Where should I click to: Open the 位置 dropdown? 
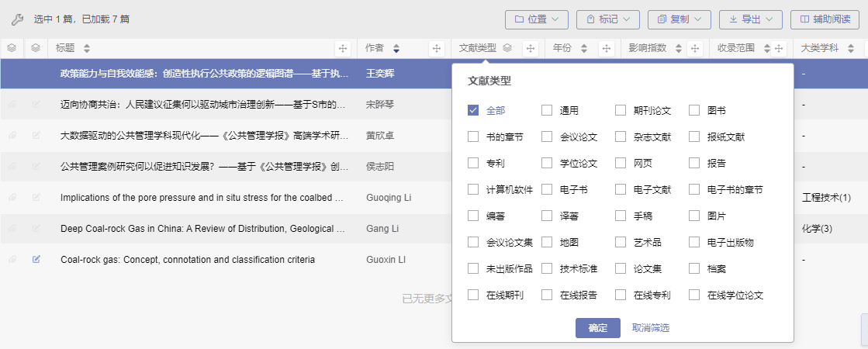click(537, 19)
